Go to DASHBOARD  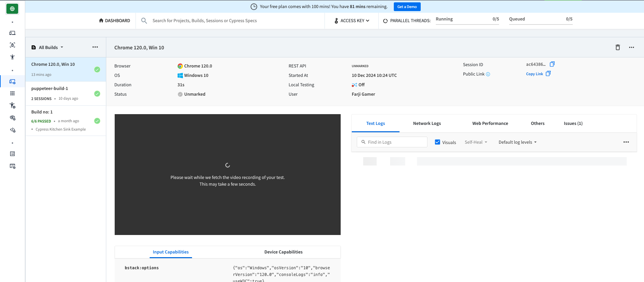coord(115,20)
